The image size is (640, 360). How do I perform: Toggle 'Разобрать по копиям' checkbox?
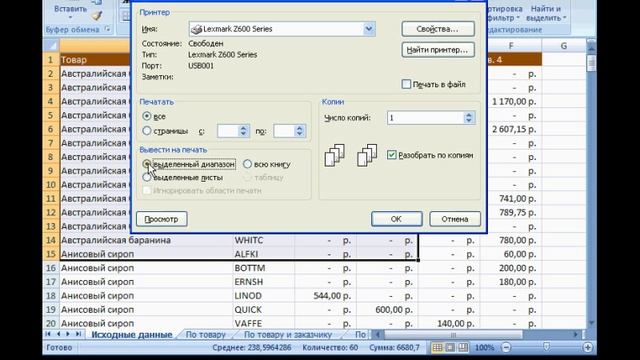(391, 155)
